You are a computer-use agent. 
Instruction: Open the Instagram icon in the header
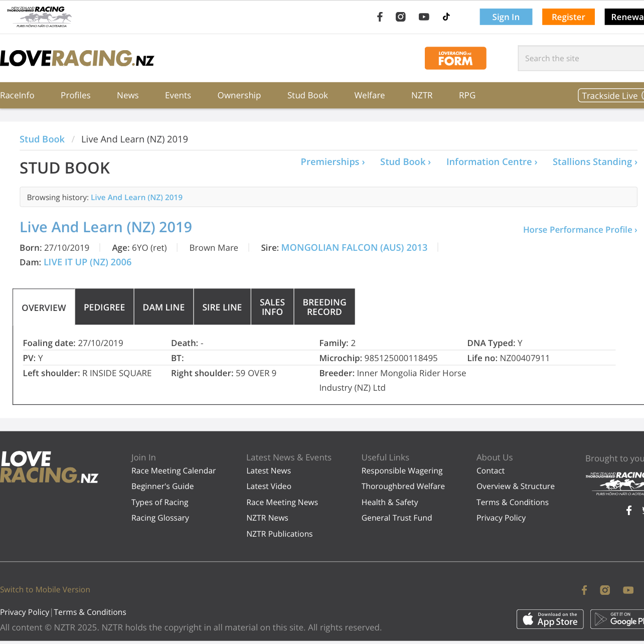(401, 17)
